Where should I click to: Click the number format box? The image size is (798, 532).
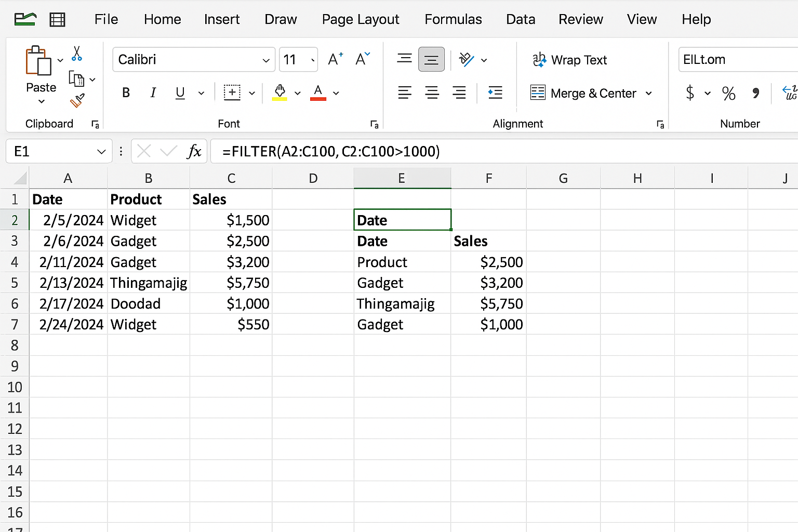(x=738, y=59)
